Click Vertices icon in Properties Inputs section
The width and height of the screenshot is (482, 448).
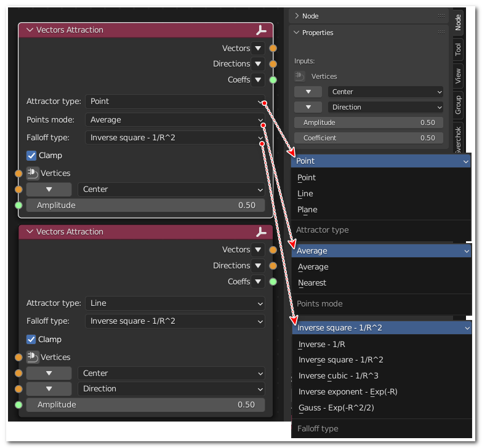pos(299,76)
